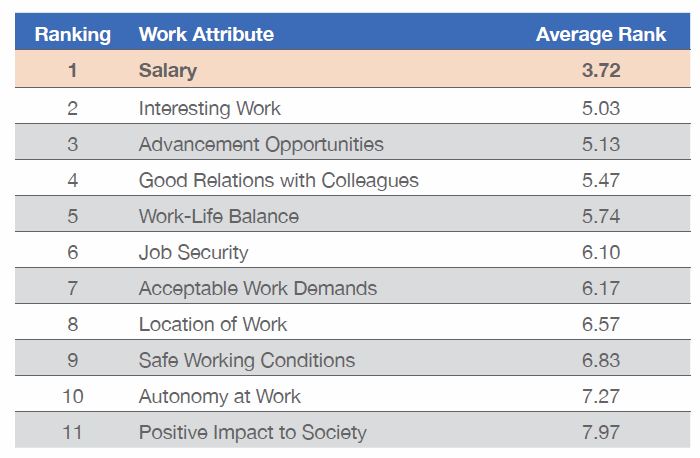Select ranking number 5 cell
This screenshot has width=700, height=458.
pyautogui.click(x=73, y=217)
